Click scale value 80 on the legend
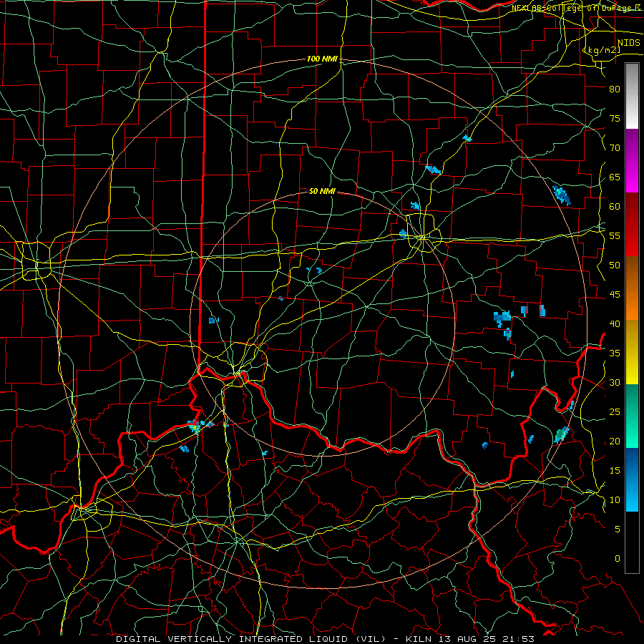 pyautogui.click(x=615, y=89)
